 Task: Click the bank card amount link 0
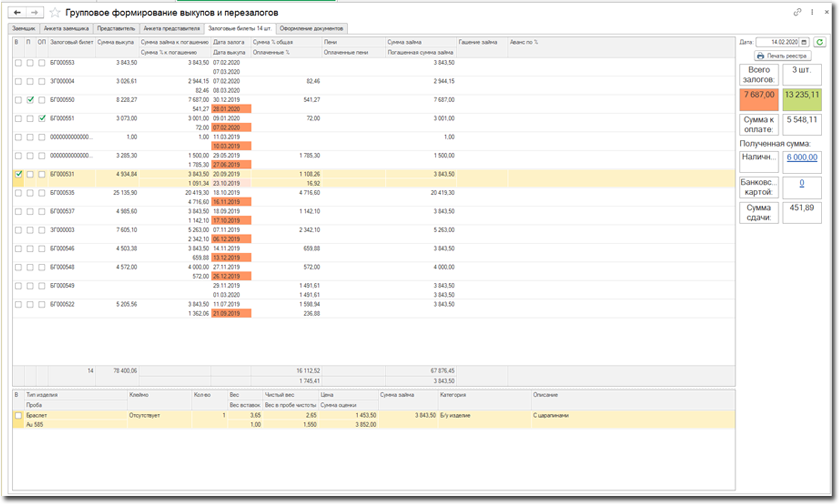pos(802,183)
